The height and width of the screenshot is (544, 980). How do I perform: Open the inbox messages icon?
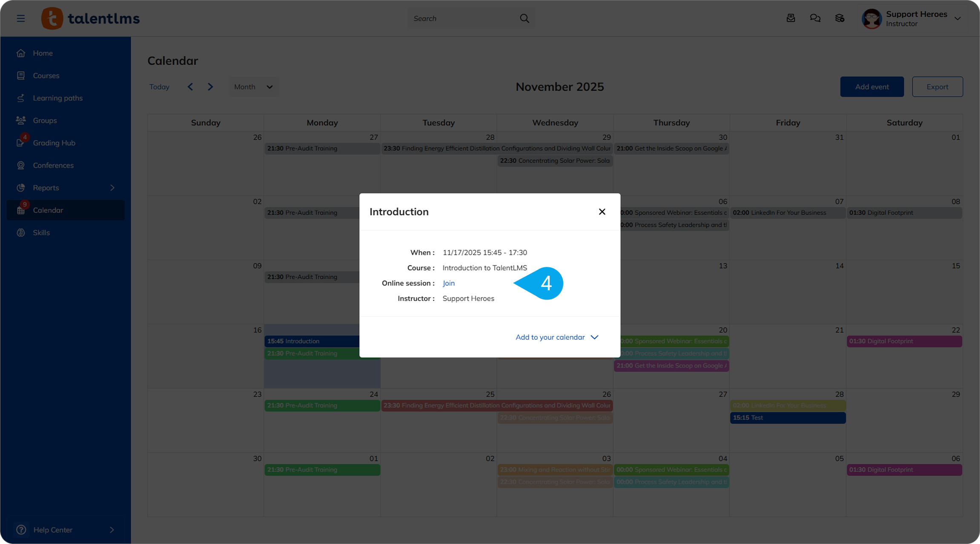pos(791,18)
